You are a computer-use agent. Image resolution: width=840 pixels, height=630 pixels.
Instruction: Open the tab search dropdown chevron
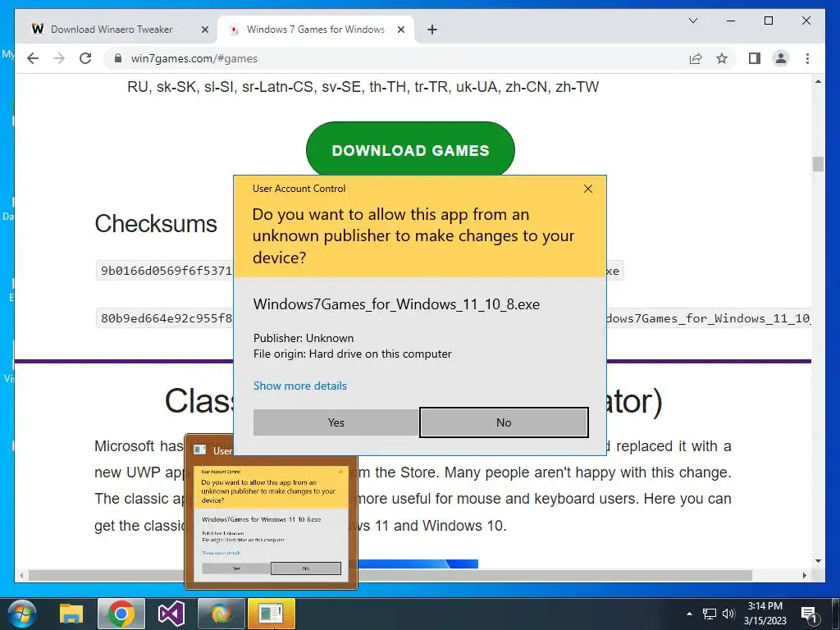(x=692, y=21)
